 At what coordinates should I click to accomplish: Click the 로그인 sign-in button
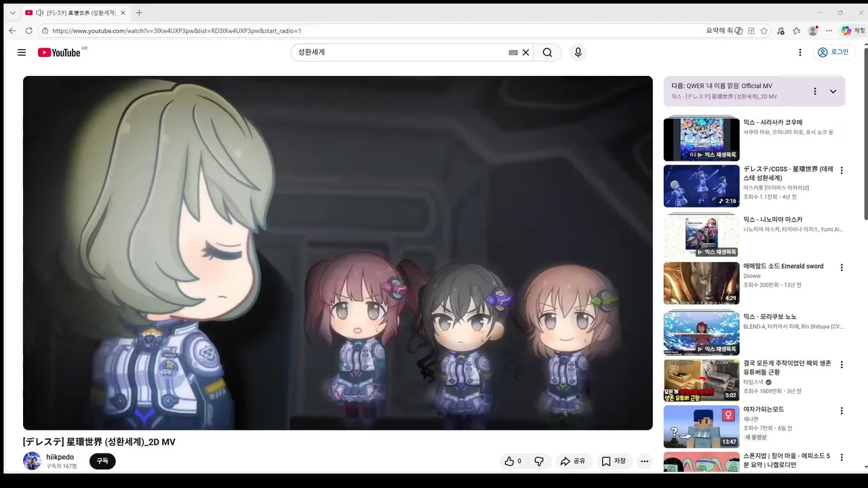(x=833, y=52)
